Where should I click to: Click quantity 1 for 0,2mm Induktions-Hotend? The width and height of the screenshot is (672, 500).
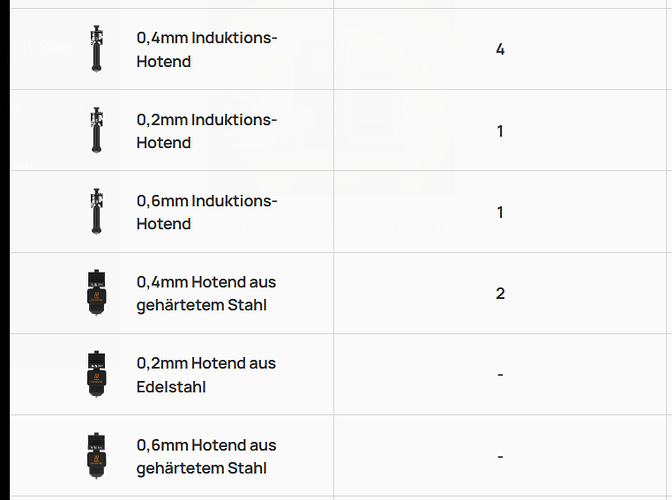(x=500, y=131)
